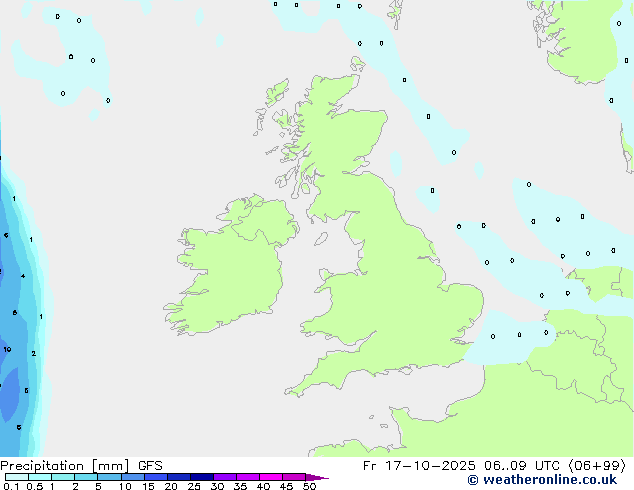634x490 pixels.
Task: Click the '4' precipitation value on the map
Action: (23, 276)
